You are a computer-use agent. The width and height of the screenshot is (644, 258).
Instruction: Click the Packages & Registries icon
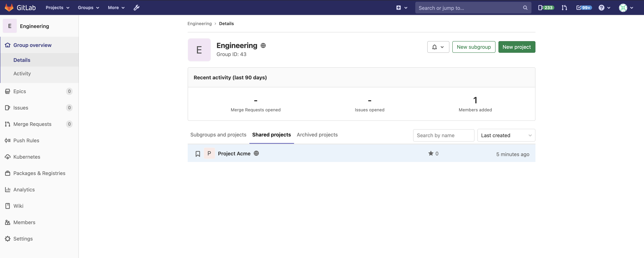click(7, 173)
